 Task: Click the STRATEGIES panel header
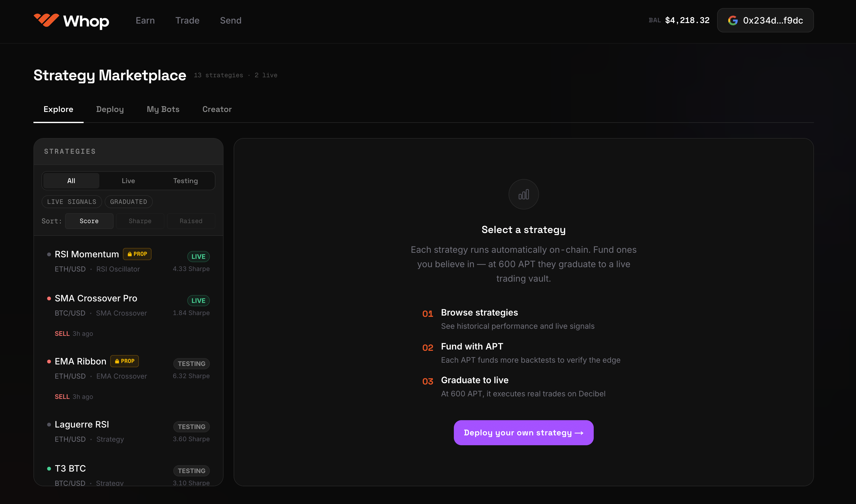click(x=128, y=151)
